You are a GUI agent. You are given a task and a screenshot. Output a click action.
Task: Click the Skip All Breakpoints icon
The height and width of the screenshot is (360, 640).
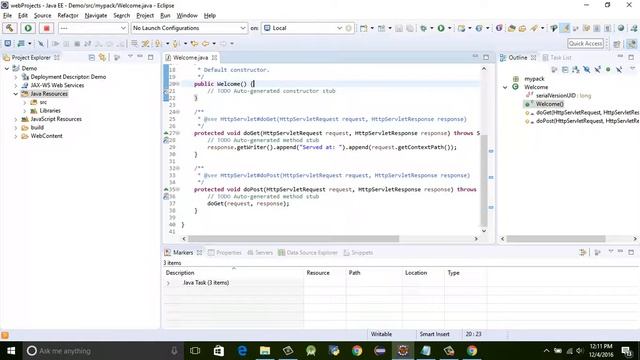(x=41, y=43)
